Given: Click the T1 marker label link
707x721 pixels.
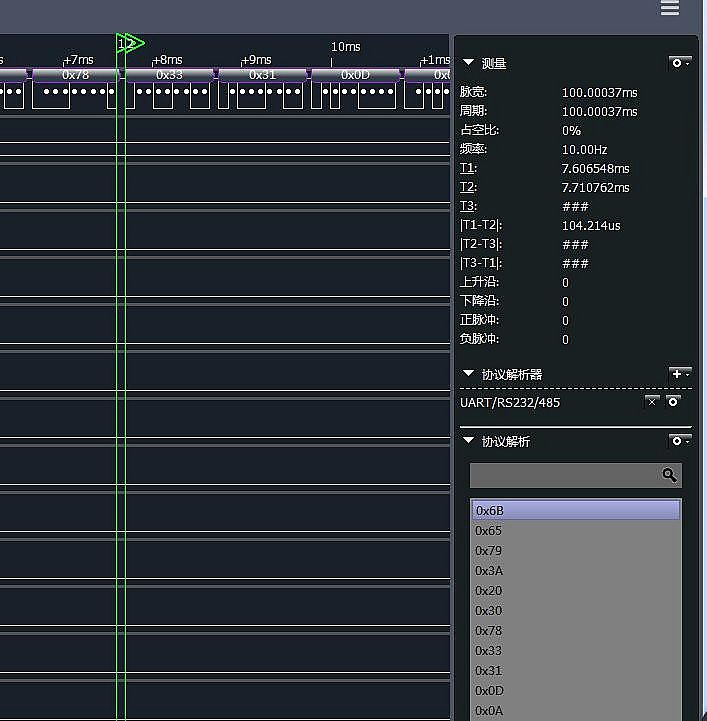Looking at the screenshot, I should coord(467,169).
